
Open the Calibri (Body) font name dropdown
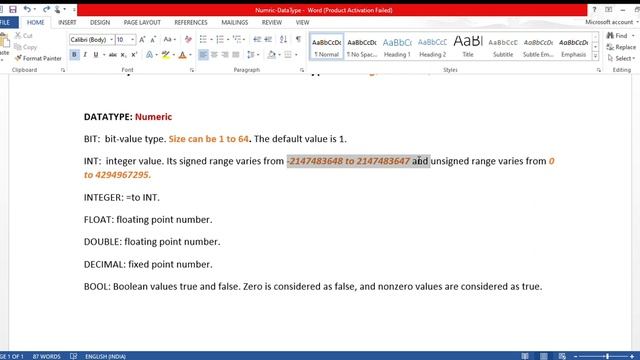click(111, 40)
